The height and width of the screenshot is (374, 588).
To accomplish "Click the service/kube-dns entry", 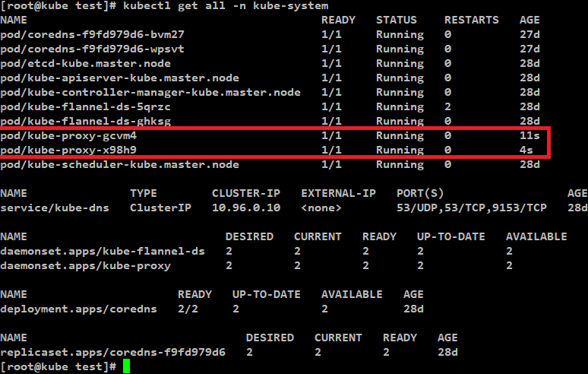I will pyautogui.click(x=55, y=208).
